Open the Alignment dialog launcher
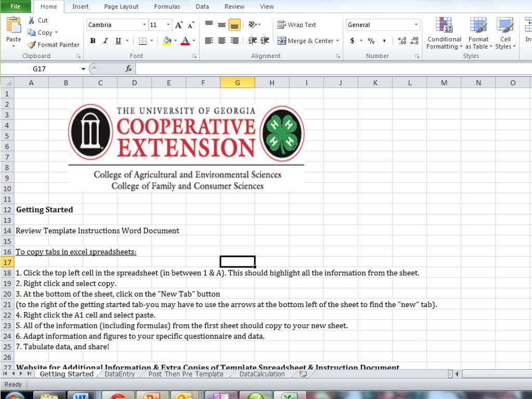Screen dimensions: 532x399 coord(338,56)
